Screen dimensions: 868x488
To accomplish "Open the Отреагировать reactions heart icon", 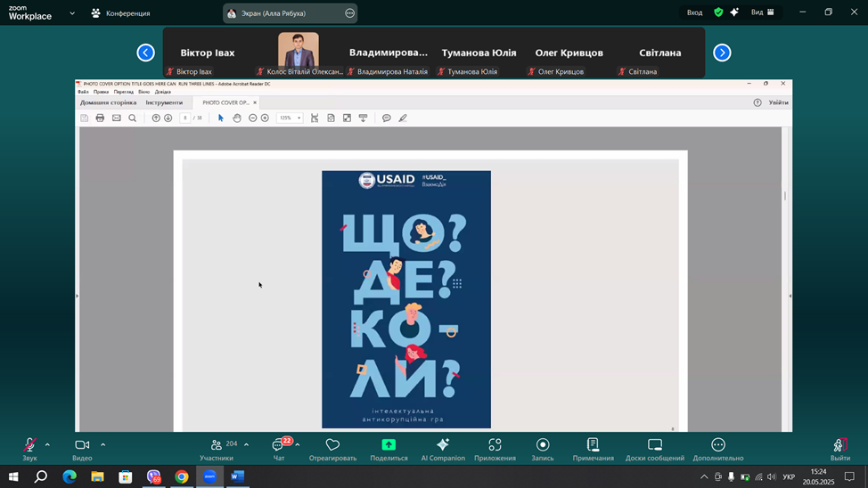I will (332, 446).
